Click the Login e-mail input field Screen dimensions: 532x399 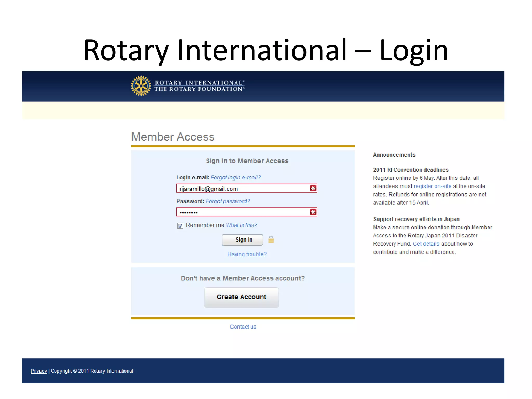[247, 188]
